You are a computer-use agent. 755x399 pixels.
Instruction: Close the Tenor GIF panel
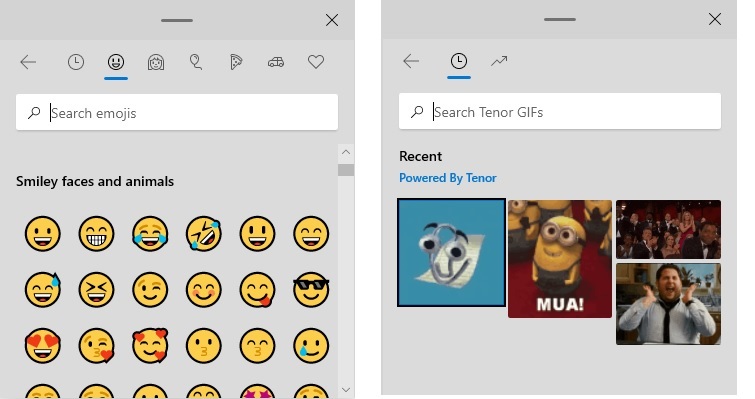(x=715, y=19)
